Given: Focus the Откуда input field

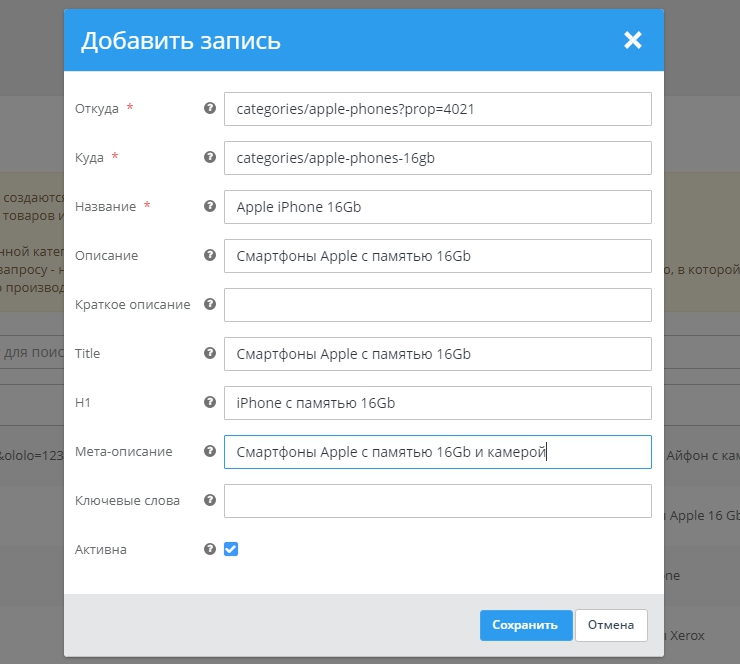Looking at the screenshot, I should (x=437, y=109).
